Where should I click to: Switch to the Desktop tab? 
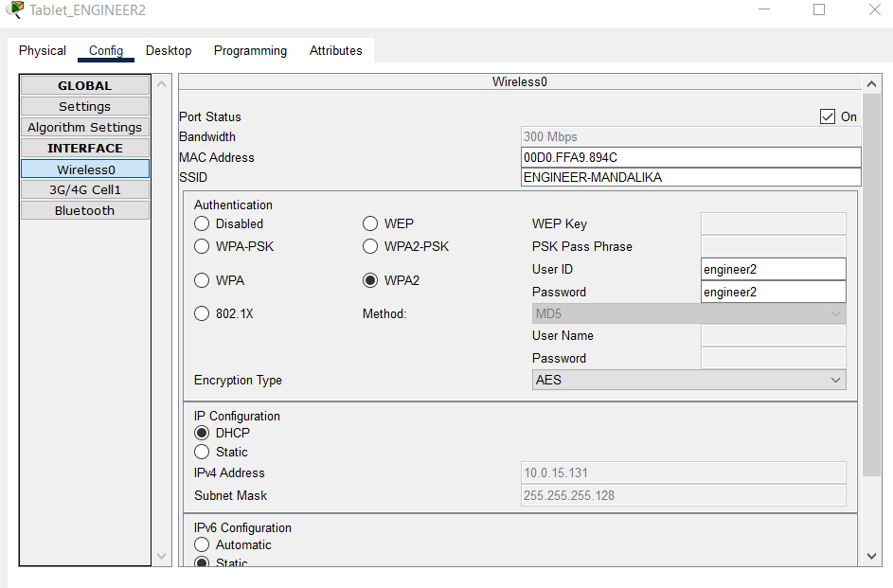pyautogui.click(x=169, y=50)
